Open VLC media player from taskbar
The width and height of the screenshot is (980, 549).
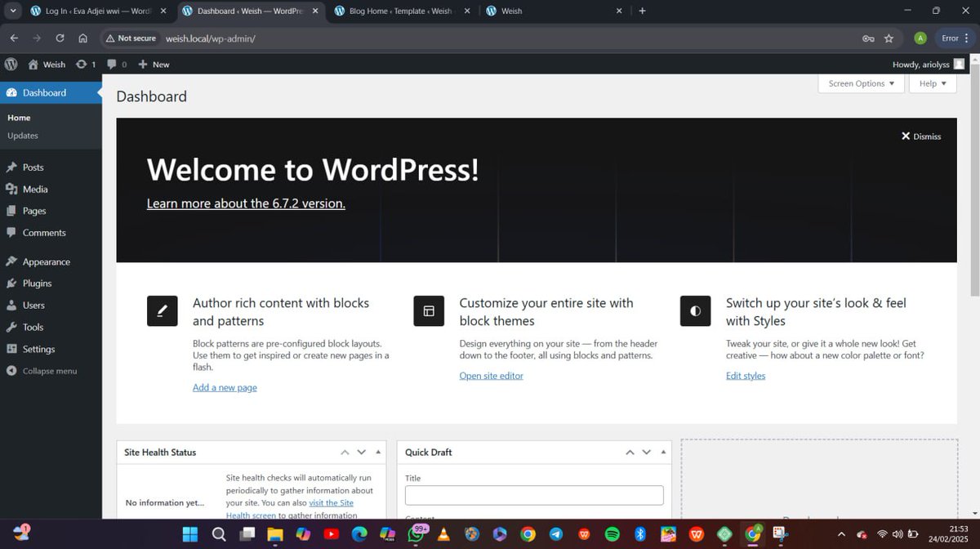444,534
